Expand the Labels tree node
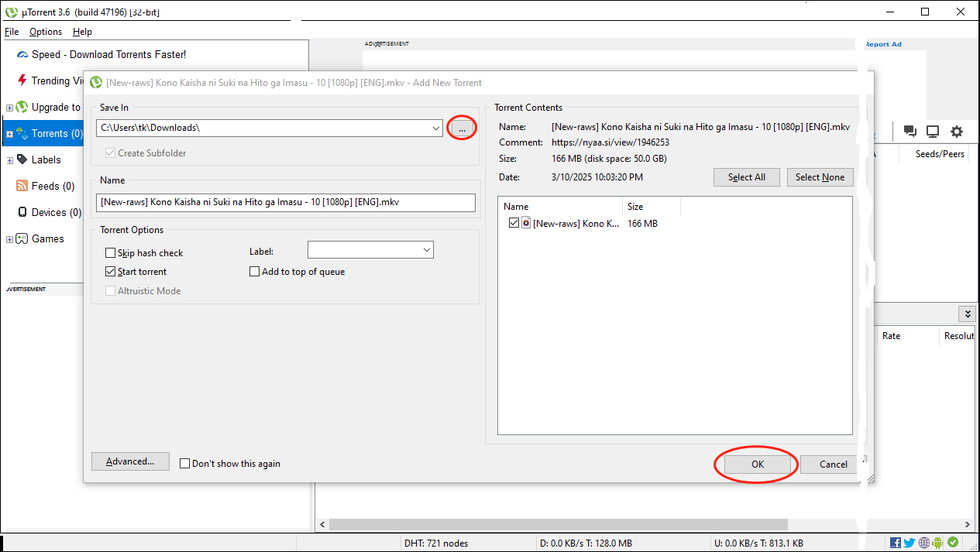The height and width of the screenshot is (552, 980). [9, 160]
